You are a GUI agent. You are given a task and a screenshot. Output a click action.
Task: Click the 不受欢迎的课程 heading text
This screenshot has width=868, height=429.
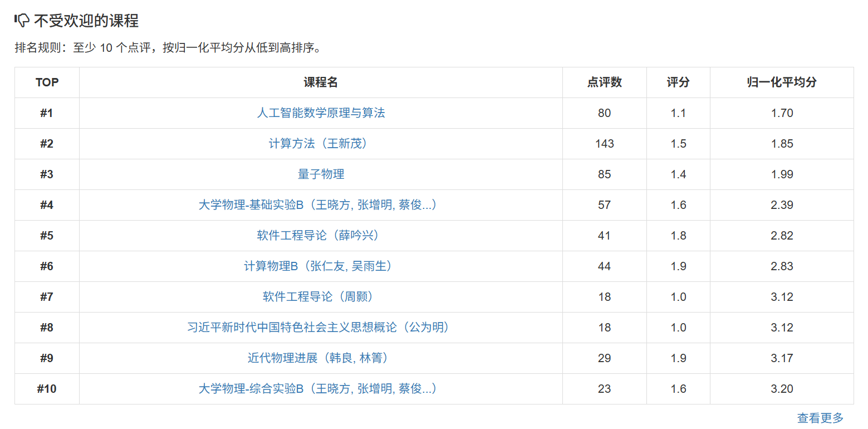pos(86,21)
